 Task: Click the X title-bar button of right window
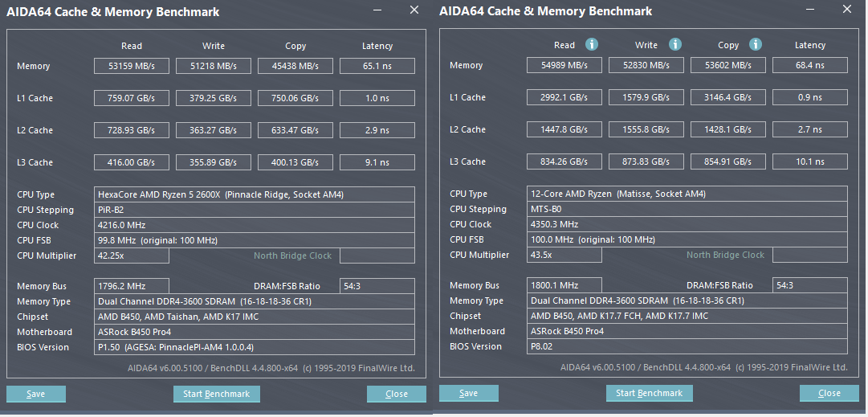pos(847,9)
